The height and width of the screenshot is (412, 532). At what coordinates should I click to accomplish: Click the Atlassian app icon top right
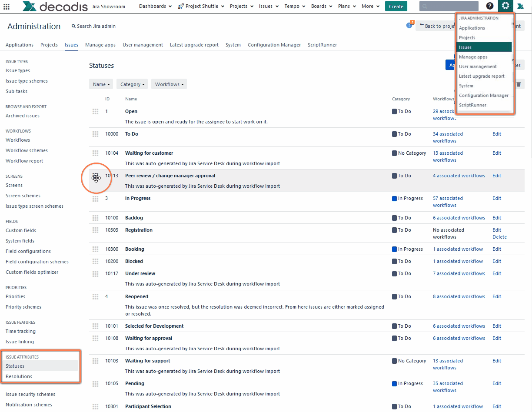(521, 6)
